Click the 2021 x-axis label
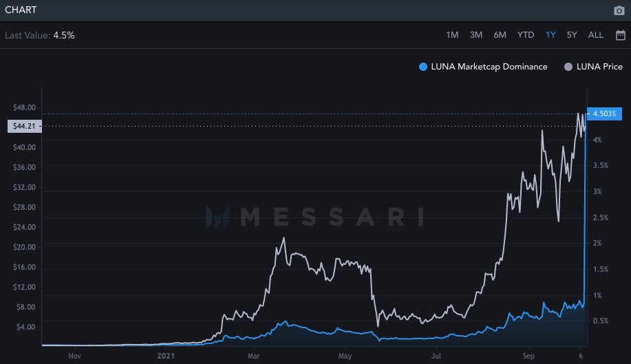The image size is (631, 364). (x=166, y=356)
